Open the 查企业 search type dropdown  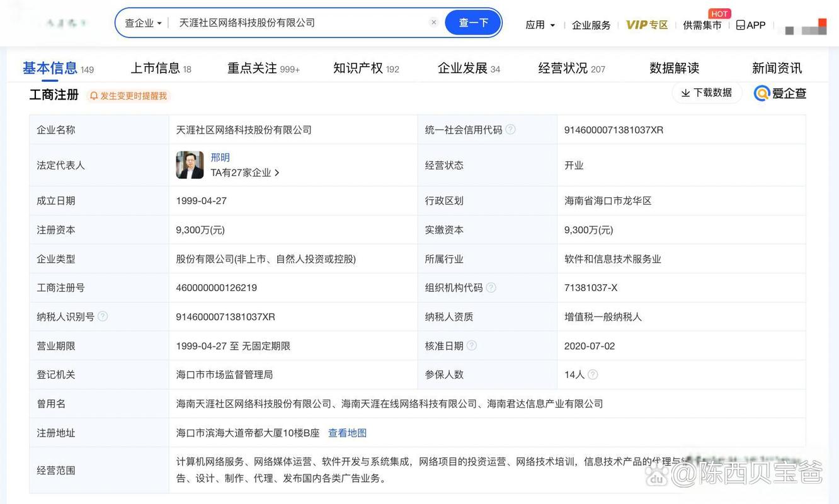click(x=143, y=23)
